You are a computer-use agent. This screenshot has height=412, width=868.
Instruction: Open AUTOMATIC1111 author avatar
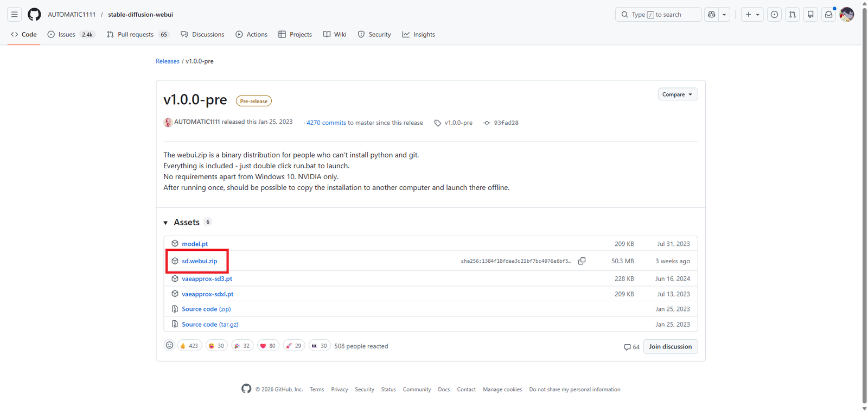click(168, 122)
